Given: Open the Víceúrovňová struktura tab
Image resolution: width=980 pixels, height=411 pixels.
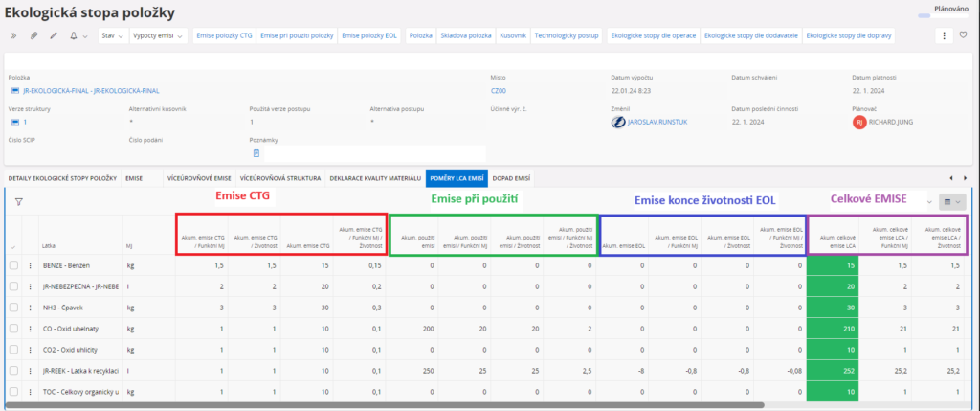Looking at the screenshot, I should point(279,178).
